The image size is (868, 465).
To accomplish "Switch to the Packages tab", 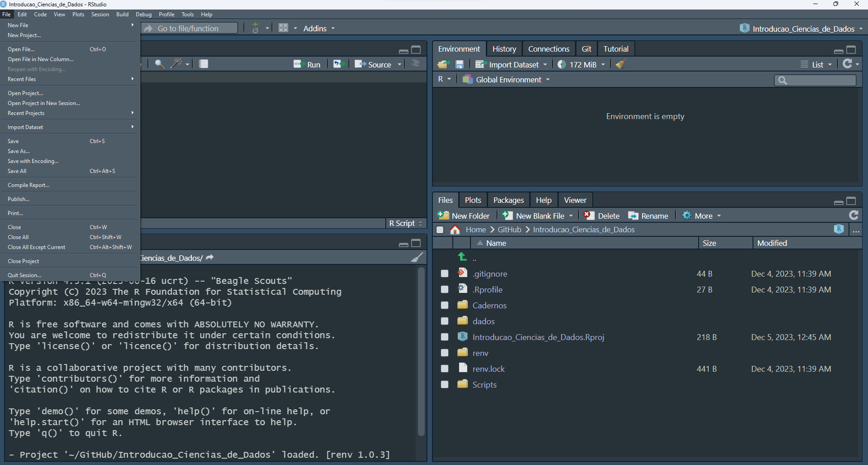I will click(x=508, y=200).
